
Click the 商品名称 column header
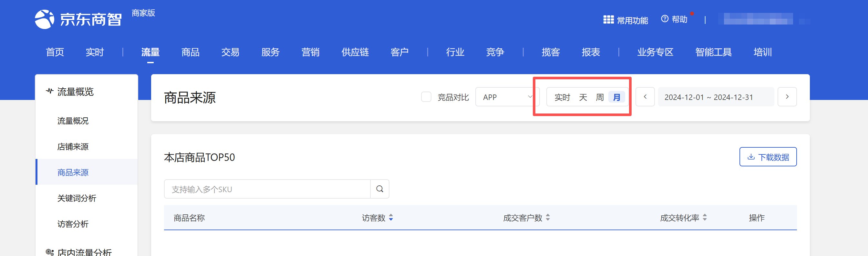pos(189,218)
